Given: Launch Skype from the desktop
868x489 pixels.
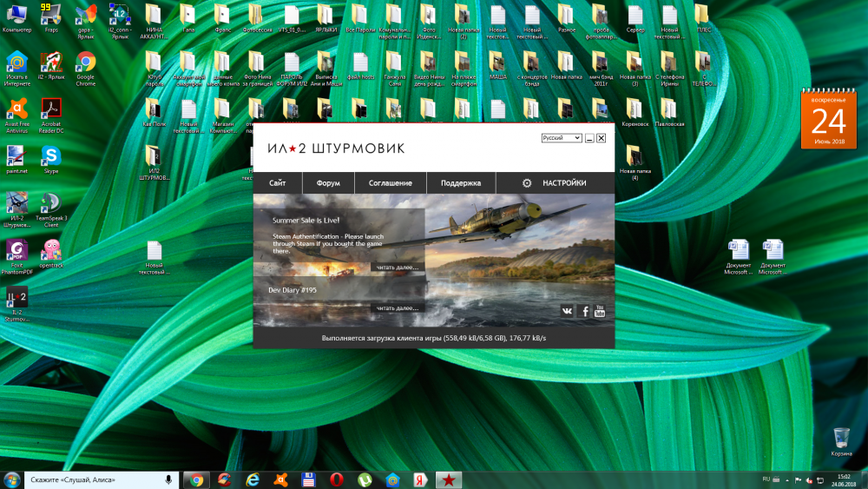Looking at the screenshot, I should [51, 159].
